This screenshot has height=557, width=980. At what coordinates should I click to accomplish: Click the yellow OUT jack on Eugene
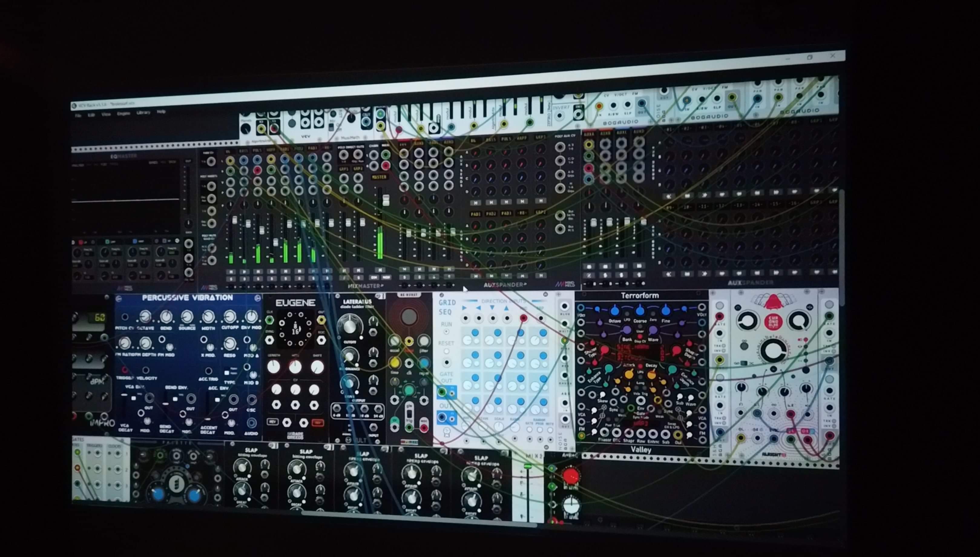(321, 320)
